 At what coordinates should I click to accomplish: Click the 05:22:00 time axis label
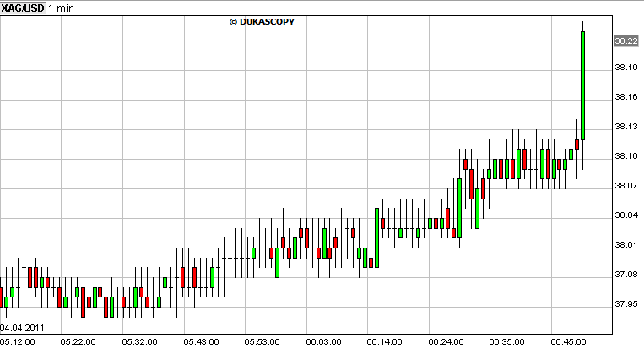78,341
